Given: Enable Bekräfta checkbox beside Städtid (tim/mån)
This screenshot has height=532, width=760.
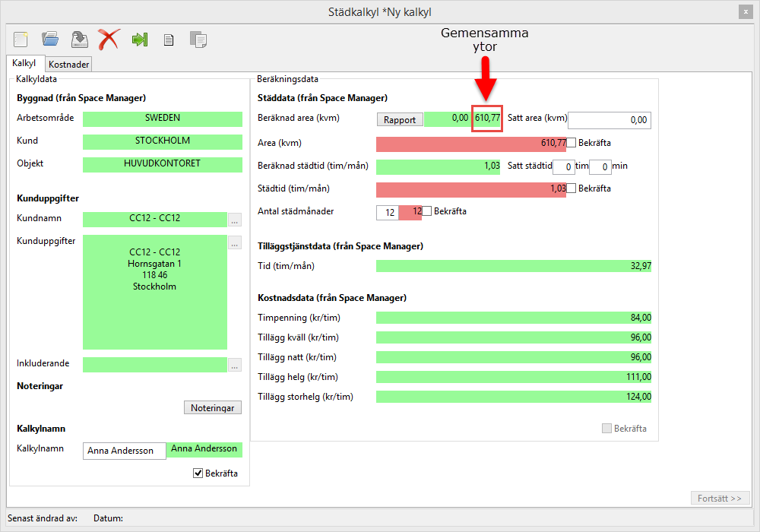Looking at the screenshot, I should (572, 188).
